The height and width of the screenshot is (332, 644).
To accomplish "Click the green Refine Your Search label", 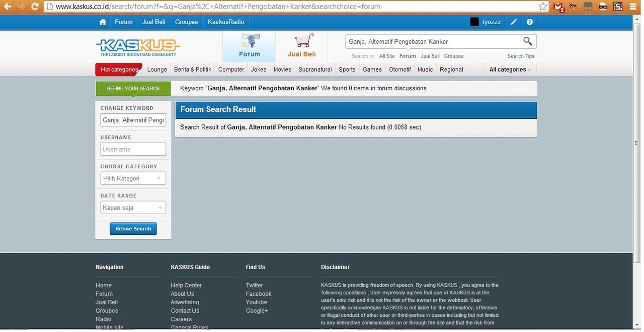I will [133, 89].
